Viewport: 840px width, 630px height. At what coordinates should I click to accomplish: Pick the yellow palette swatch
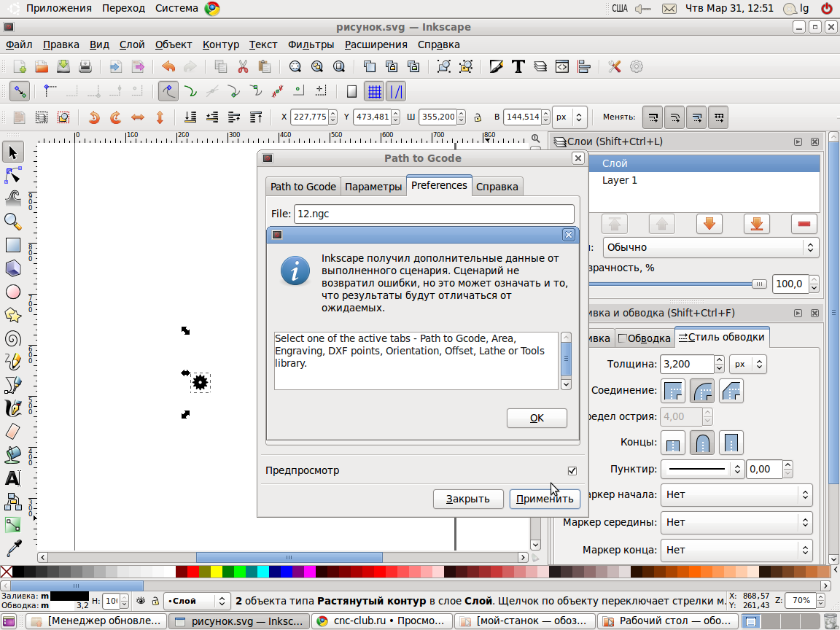(x=217, y=572)
